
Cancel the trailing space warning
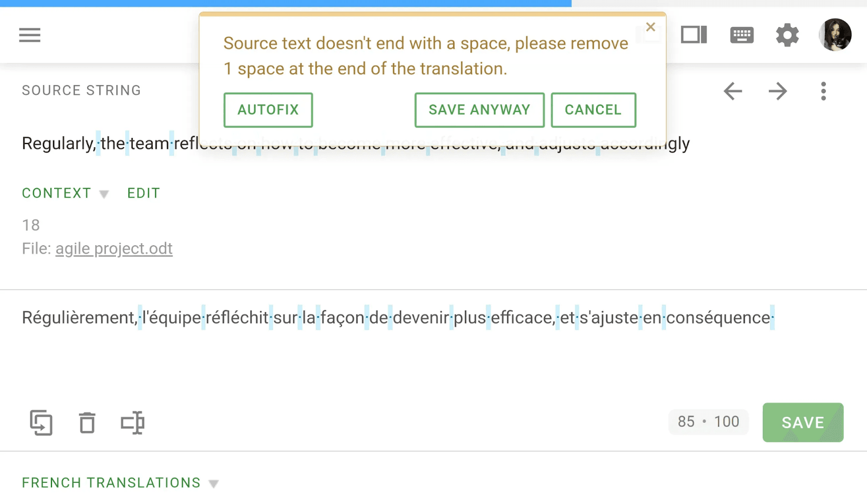tap(593, 110)
